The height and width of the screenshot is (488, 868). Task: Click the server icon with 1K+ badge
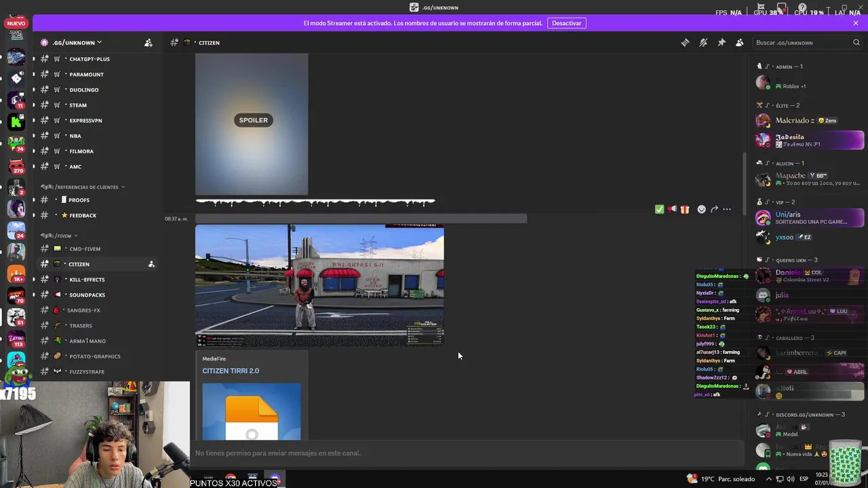pyautogui.click(x=16, y=273)
